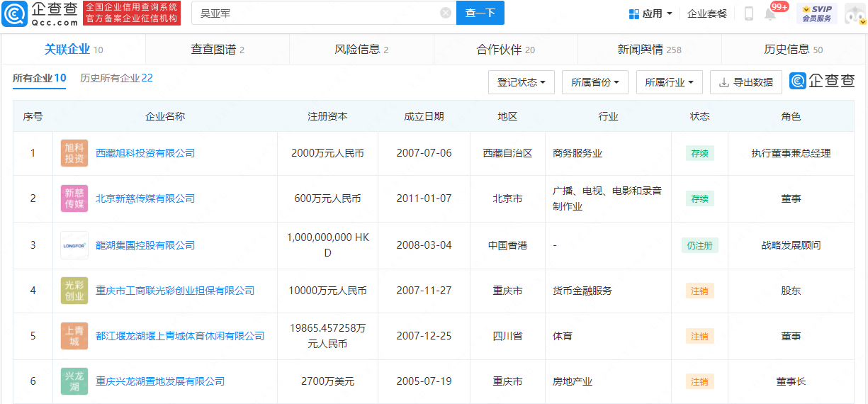Viewport: 868px width, 404px height.
Task: Open 北京新慈传媒有限公司 company link
Action: (x=145, y=198)
